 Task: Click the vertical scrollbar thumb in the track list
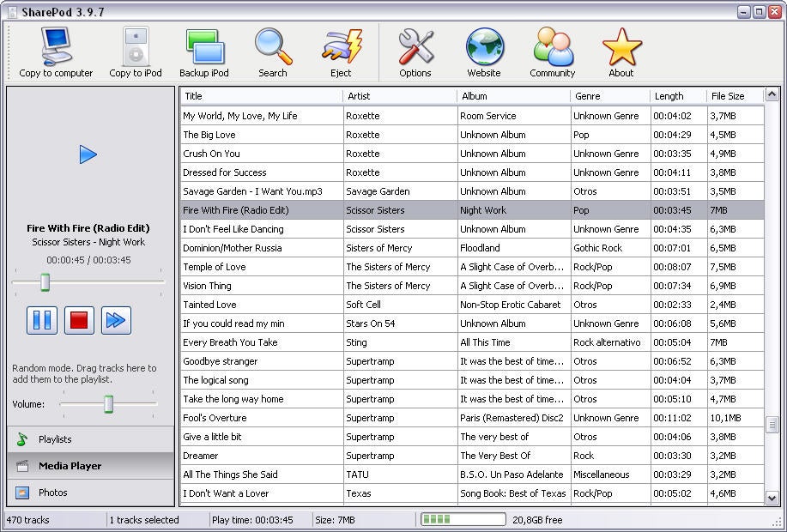click(772, 425)
